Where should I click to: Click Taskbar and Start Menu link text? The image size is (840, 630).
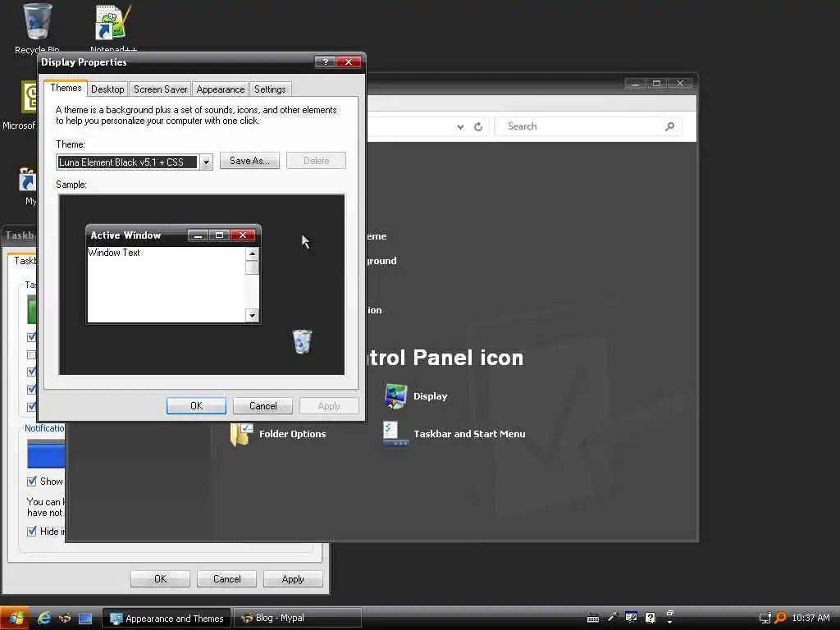click(x=469, y=434)
